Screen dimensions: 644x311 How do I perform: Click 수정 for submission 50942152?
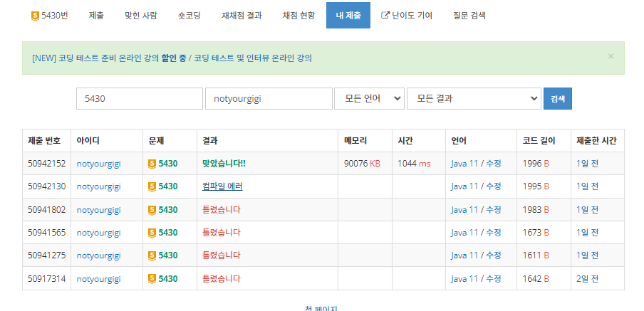coord(494,164)
